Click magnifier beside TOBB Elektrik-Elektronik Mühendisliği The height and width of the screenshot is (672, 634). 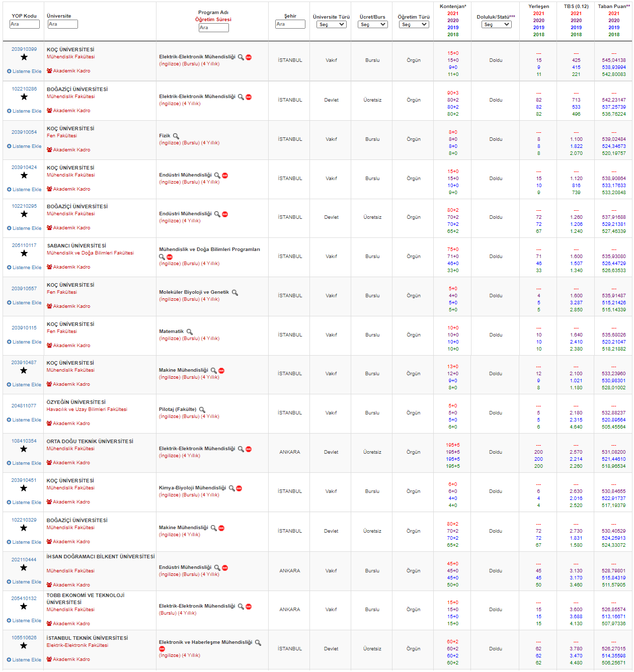241,607
